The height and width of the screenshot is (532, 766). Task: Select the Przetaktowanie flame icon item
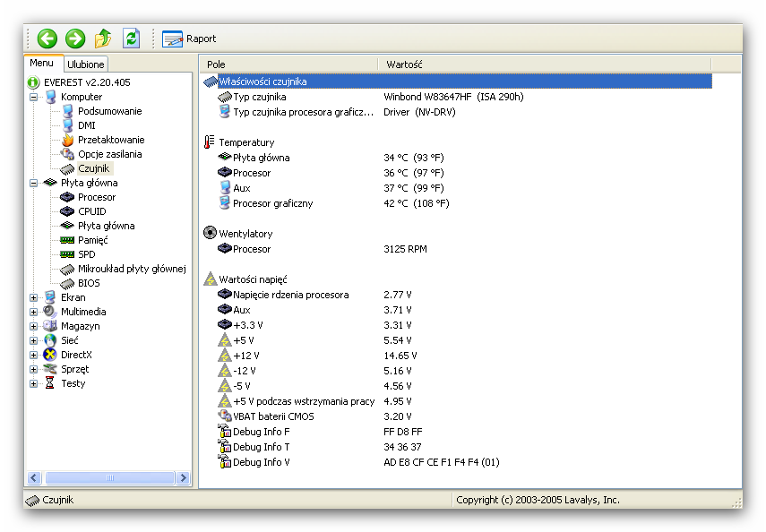point(110,140)
